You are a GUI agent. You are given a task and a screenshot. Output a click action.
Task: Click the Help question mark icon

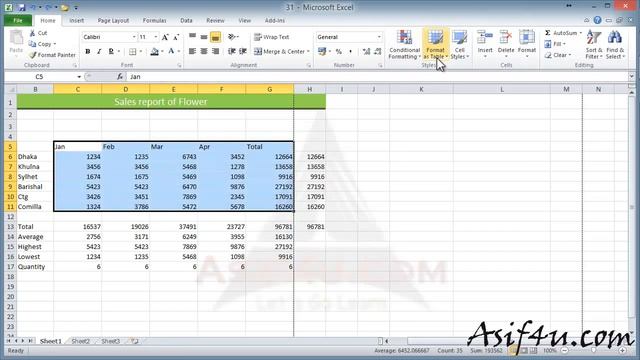coord(598,20)
